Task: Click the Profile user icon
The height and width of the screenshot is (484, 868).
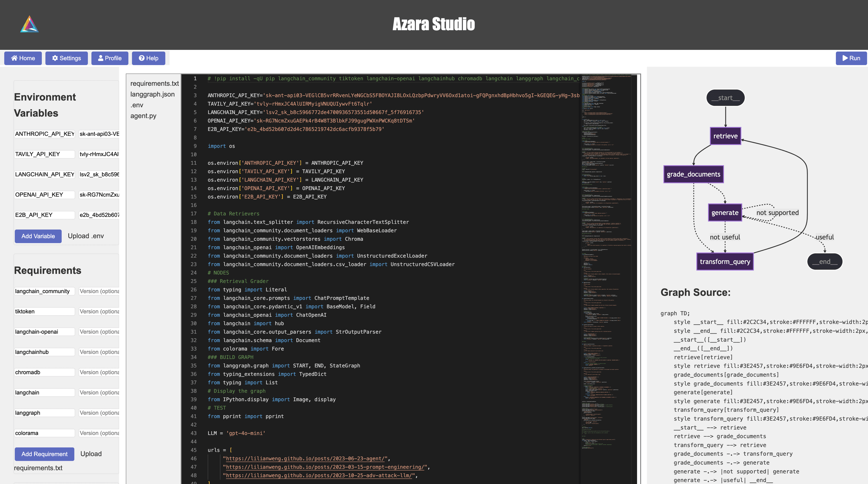Action: click(100, 58)
